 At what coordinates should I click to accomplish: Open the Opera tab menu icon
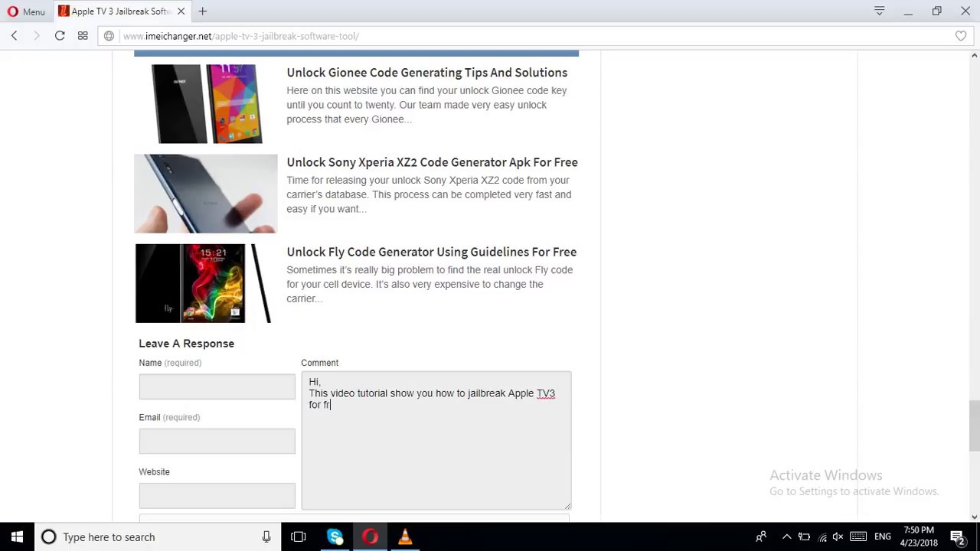(880, 11)
